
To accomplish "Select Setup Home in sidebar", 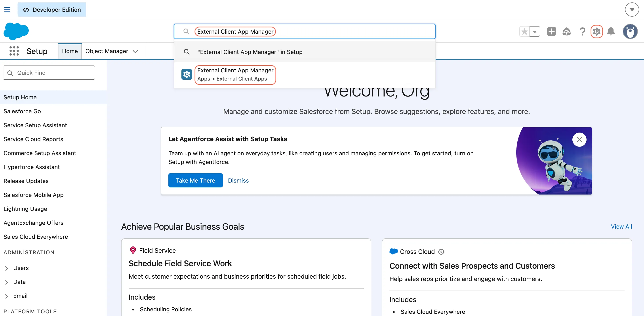I will 53,97.
